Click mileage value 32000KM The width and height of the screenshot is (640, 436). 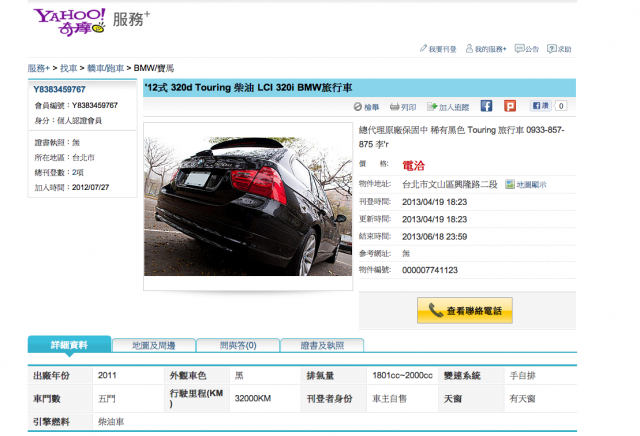pos(253,398)
